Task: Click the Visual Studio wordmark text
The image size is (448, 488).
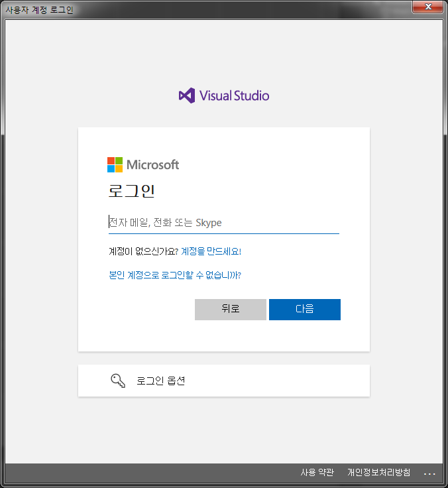Action: [x=234, y=95]
